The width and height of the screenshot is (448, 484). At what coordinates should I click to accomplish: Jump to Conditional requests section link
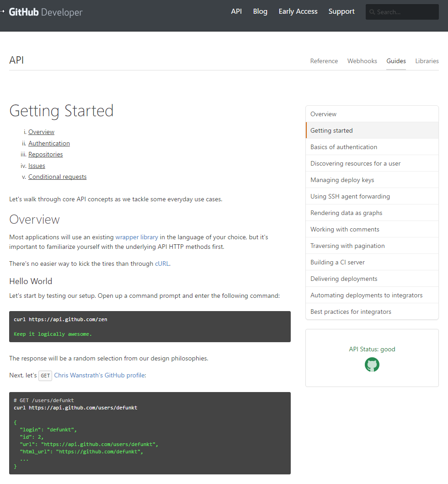[58, 177]
